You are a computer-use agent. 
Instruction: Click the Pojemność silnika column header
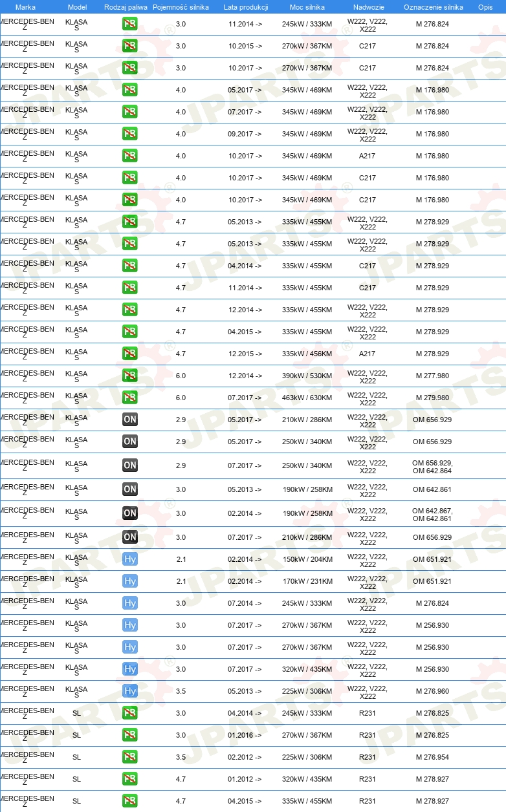pyautogui.click(x=181, y=7)
